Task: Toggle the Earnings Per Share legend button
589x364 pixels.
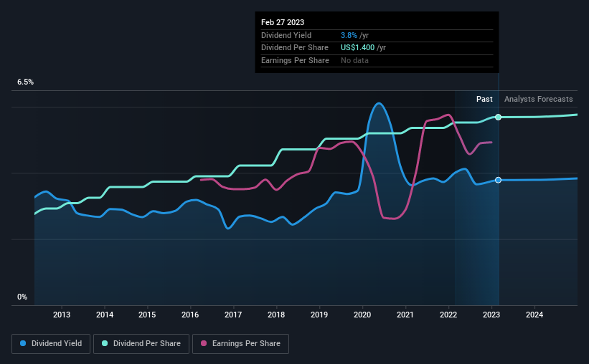Action: 240,344
